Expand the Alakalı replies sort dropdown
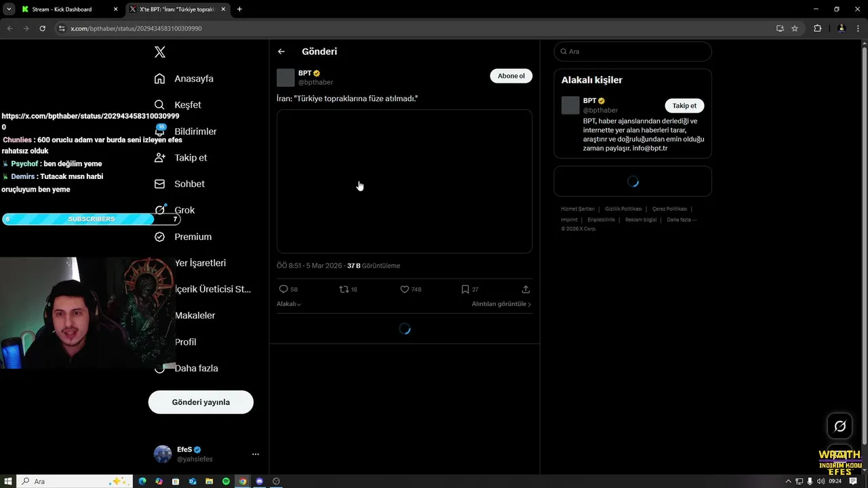The height and width of the screenshot is (488, 868). pyautogui.click(x=289, y=304)
